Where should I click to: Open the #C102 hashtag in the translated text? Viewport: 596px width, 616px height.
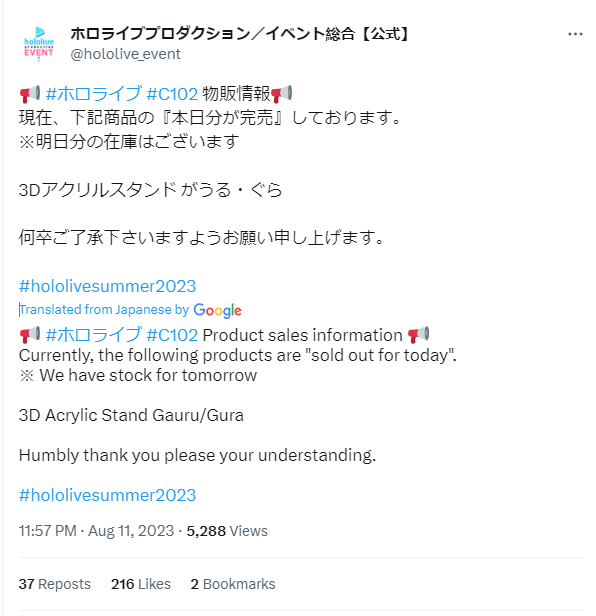(x=172, y=335)
